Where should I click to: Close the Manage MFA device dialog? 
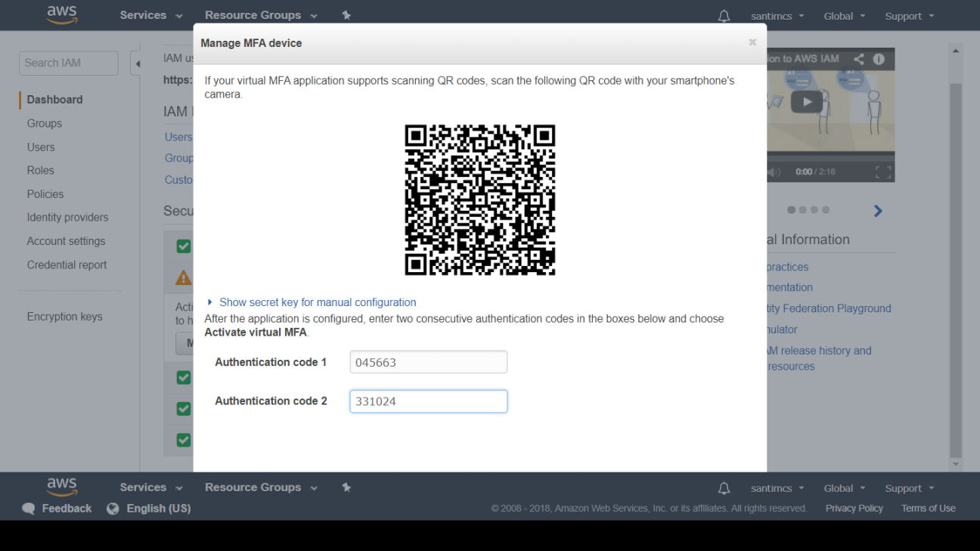pyautogui.click(x=752, y=42)
